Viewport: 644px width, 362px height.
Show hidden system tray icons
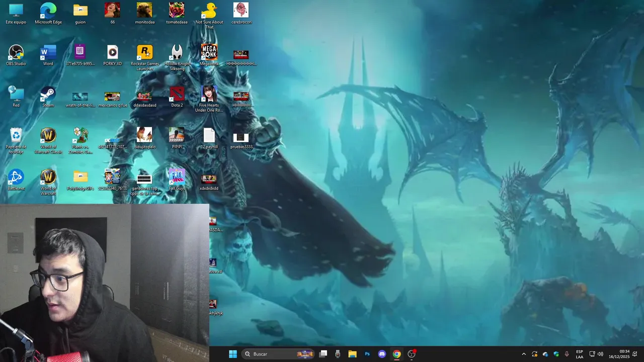pos(524,354)
